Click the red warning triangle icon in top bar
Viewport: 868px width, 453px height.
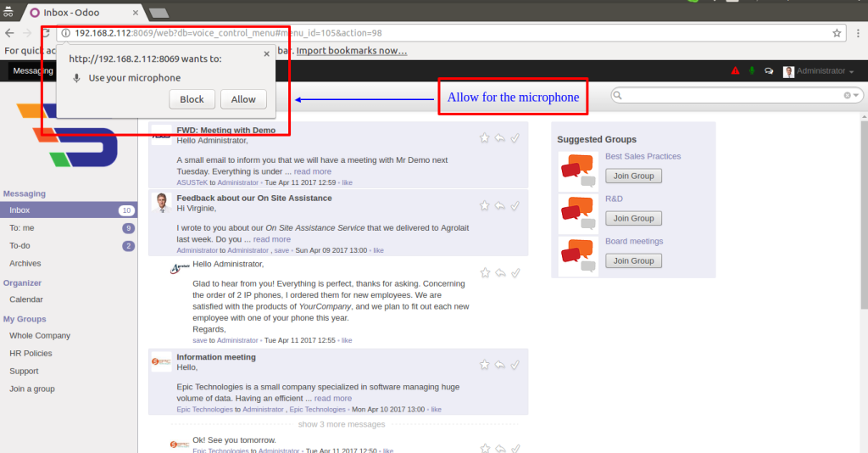pyautogui.click(x=735, y=71)
